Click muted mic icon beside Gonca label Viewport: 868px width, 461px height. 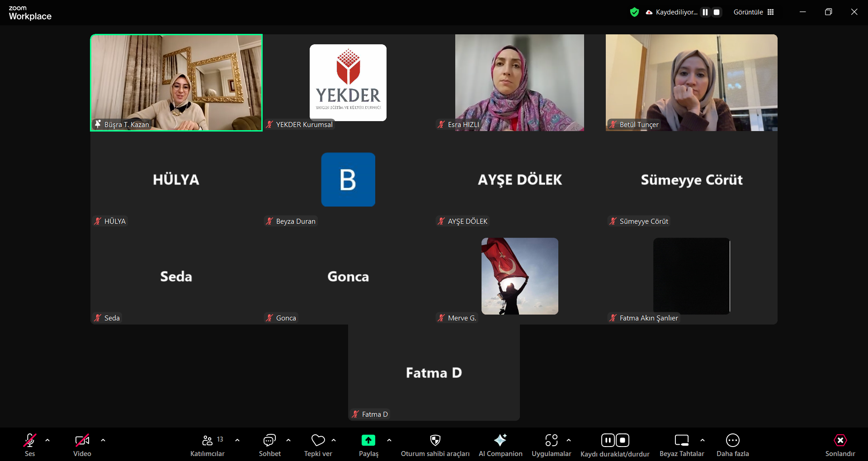[269, 318]
